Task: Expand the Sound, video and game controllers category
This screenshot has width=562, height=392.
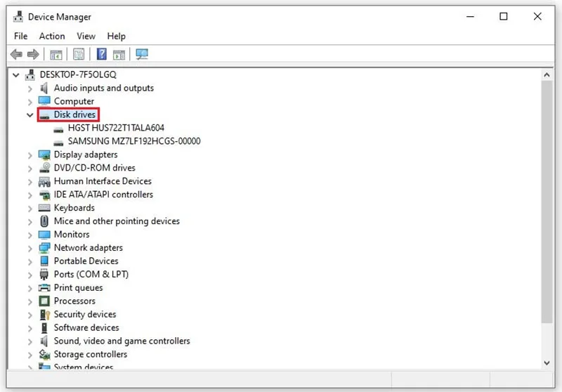Action: [30, 341]
